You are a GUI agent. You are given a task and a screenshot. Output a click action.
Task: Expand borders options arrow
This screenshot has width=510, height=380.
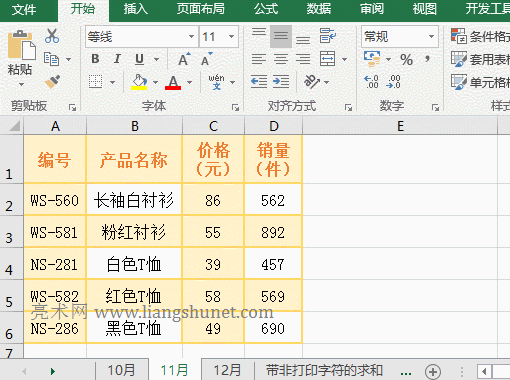click(x=113, y=82)
